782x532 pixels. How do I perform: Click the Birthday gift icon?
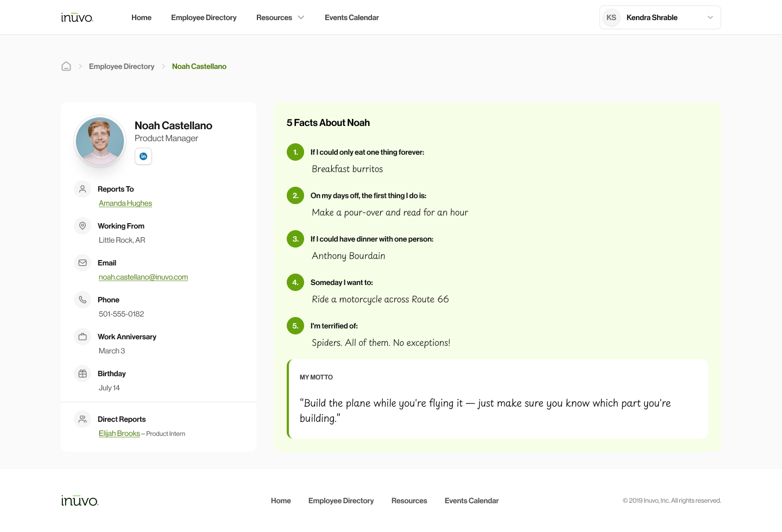coord(83,373)
